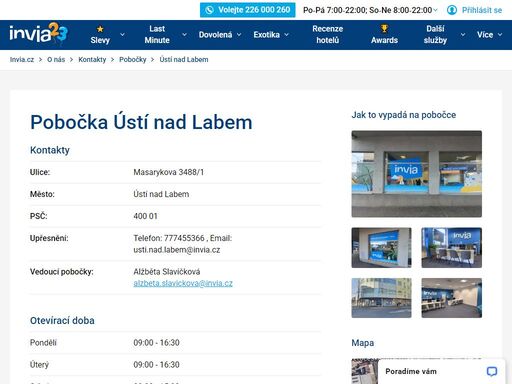Open the Dovolená menu item
The image size is (512, 384).
point(215,35)
